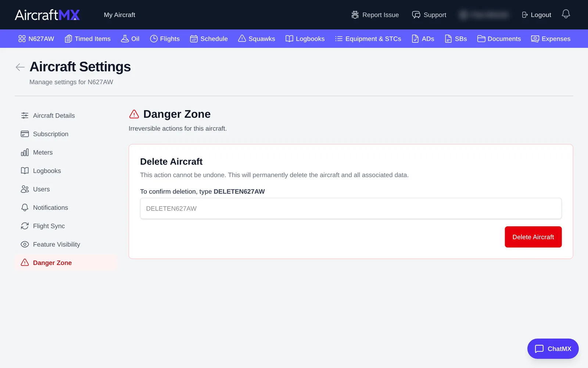This screenshot has height=368, width=588.
Task: Focus the DELETEN627AW confirmation input field
Action: click(x=351, y=208)
